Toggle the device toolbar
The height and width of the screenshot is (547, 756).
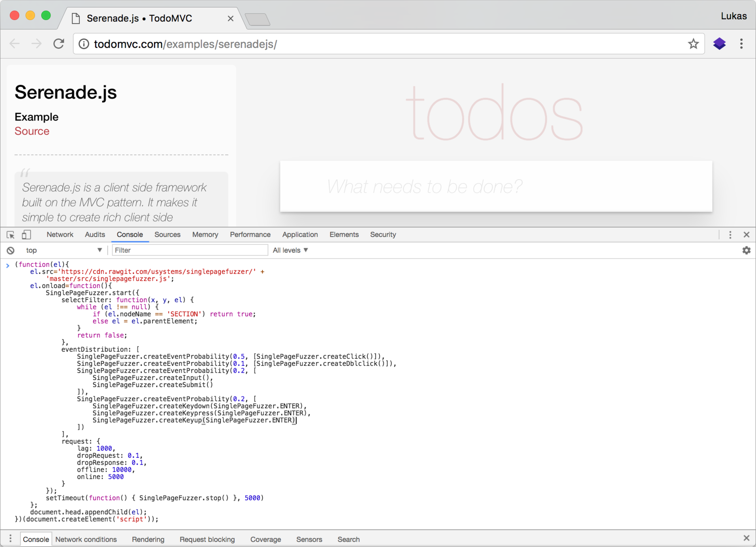26,235
